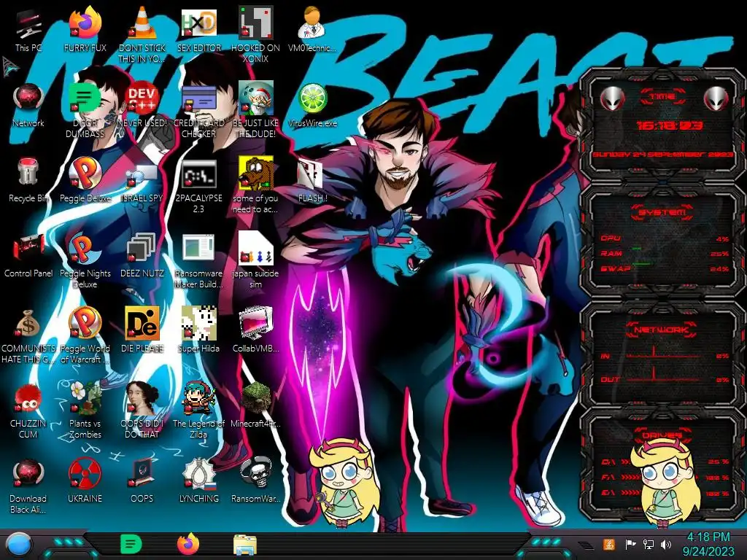Open The Legend of Zilda icon
This screenshot has height=560, width=747.
199,398
